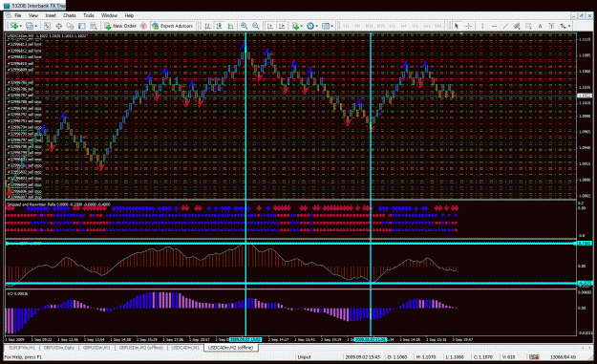Image resolution: width=597 pixels, height=364 pixels.
Task: Select the second cyan vertical line's date label
Action: click(370, 339)
